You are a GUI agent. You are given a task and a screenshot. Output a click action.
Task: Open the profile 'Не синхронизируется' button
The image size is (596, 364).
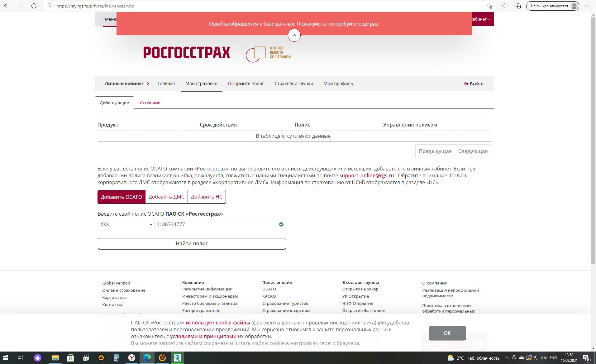tap(552, 6)
